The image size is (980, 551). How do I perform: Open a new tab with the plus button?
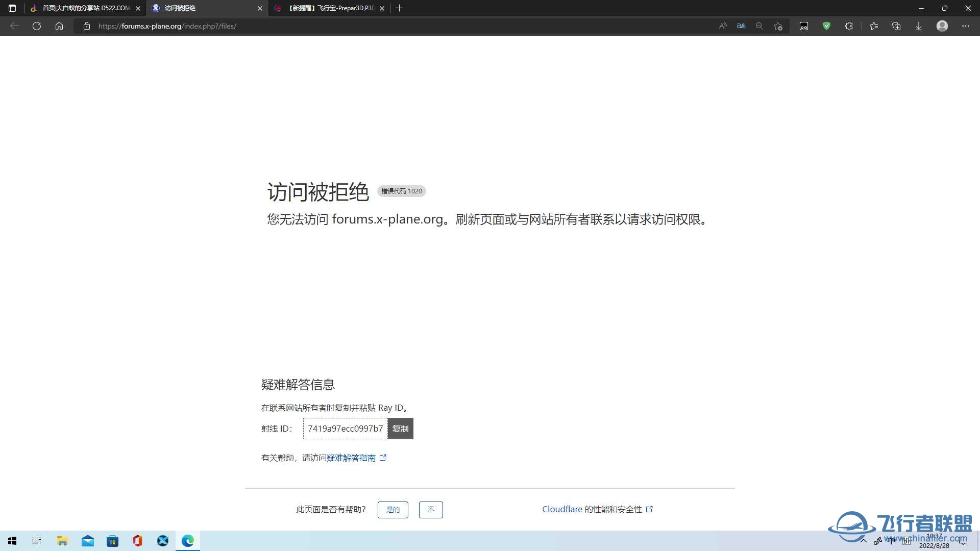[x=400, y=8]
